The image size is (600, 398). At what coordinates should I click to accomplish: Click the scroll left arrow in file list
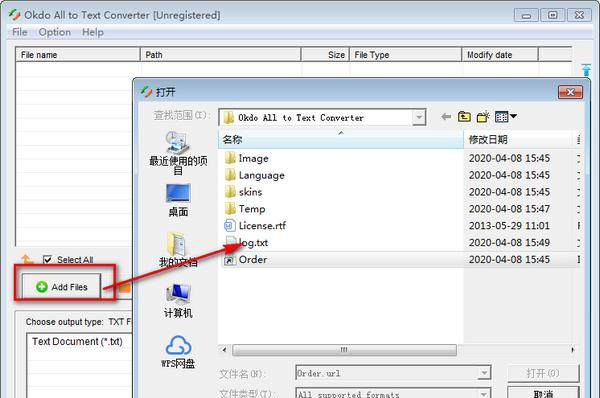224,350
